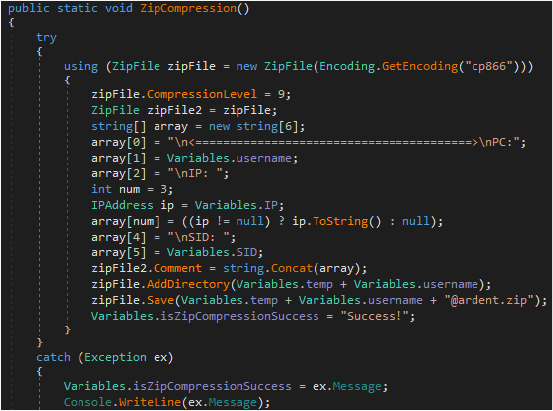This screenshot has width=553, height=411.
Task: Click the AddDirectory method call
Action: click(189, 284)
